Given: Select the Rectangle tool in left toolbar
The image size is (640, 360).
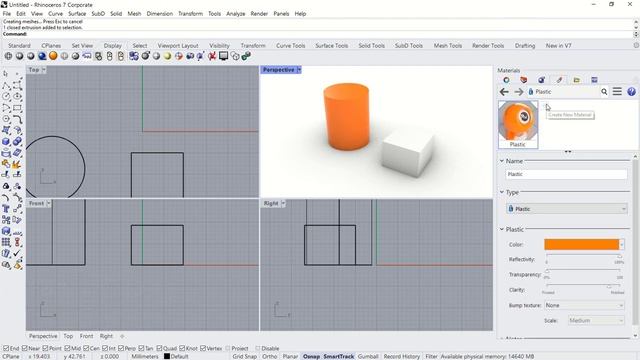Looking at the screenshot, I should point(17,108).
